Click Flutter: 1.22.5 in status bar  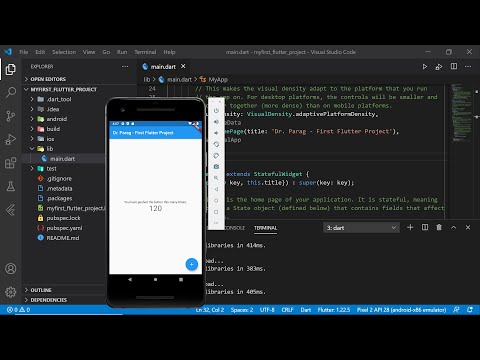coord(334,310)
